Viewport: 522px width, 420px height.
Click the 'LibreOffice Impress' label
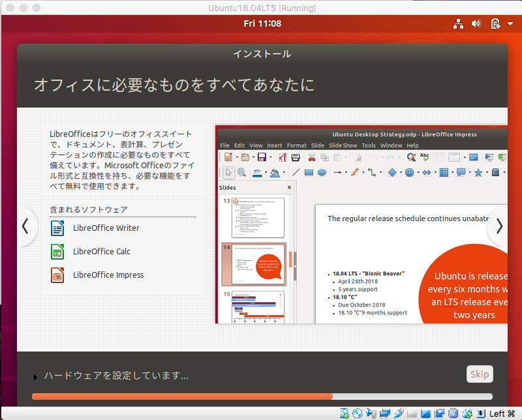point(108,275)
